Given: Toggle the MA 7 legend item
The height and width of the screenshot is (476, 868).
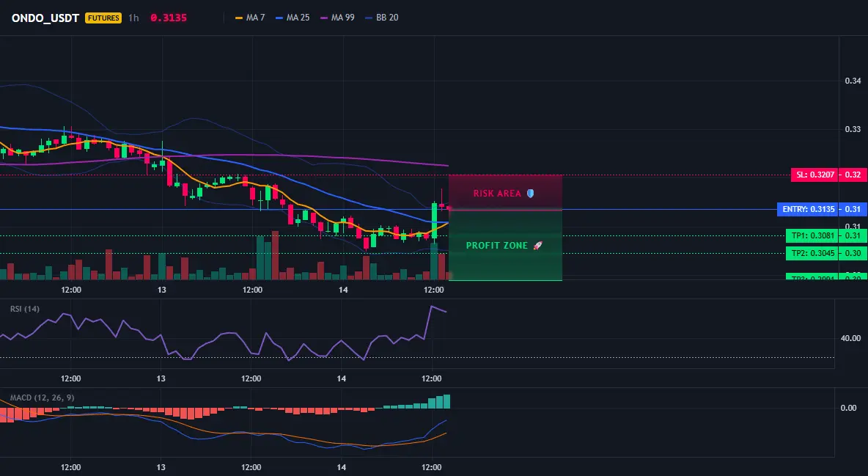Looking at the screenshot, I should coord(250,18).
